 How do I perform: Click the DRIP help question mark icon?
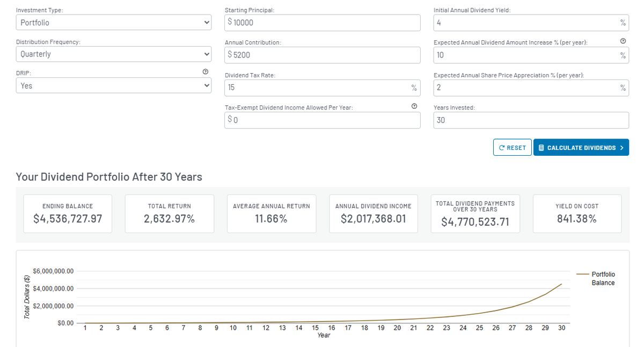205,71
